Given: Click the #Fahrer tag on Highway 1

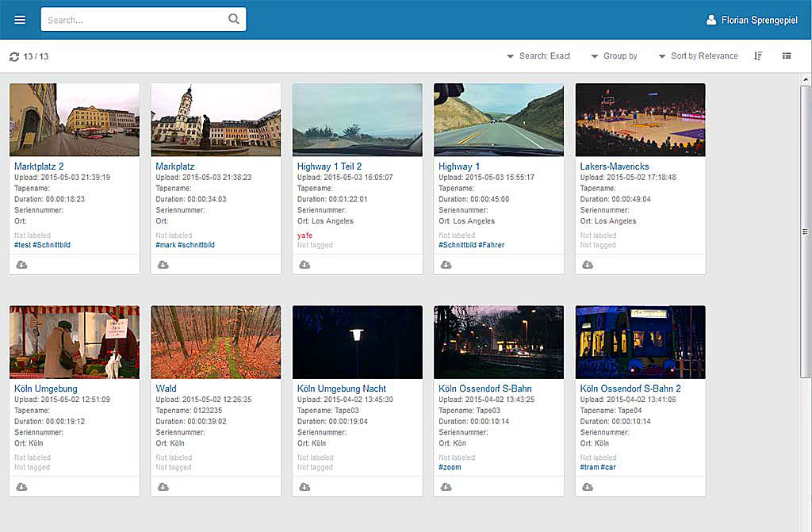Looking at the screenshot, I should pyautogui.click(x=491, y=245).
